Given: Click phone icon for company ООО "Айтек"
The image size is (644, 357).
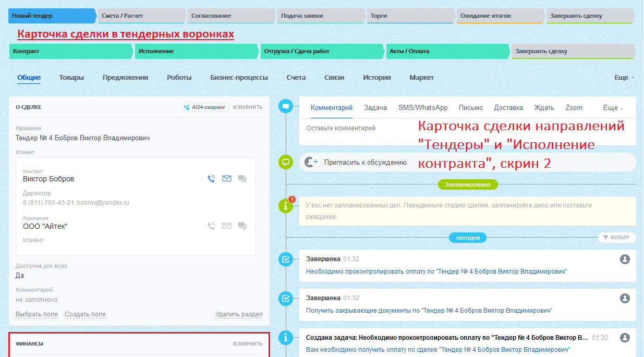Looking at the screenshot, I should (x=211, y=226).
